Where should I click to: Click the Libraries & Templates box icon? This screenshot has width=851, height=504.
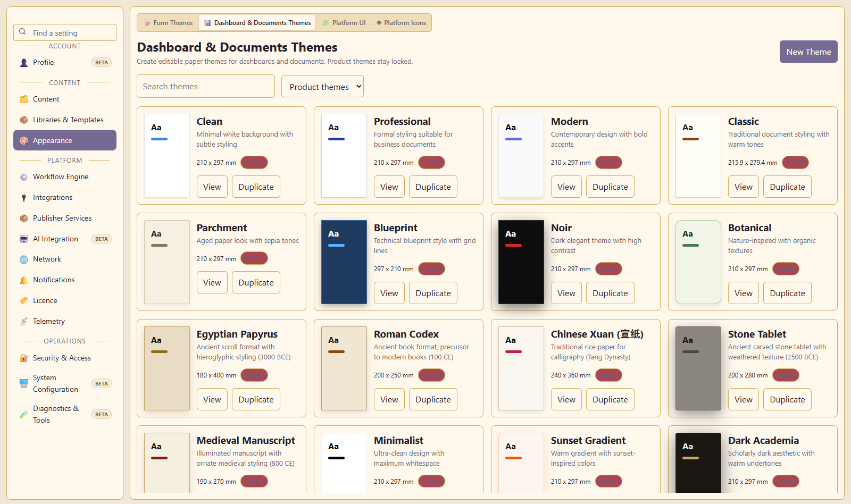coord(24,120)
